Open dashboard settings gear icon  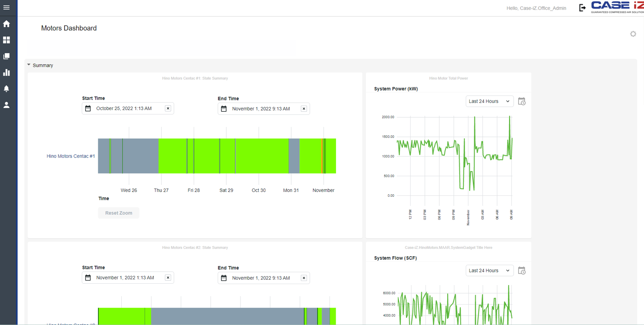click(633, 34)
